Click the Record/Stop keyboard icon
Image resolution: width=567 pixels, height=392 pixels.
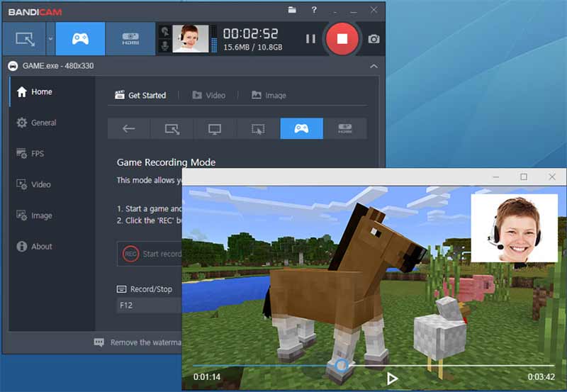pyautogui.click(x=121, y=289)
